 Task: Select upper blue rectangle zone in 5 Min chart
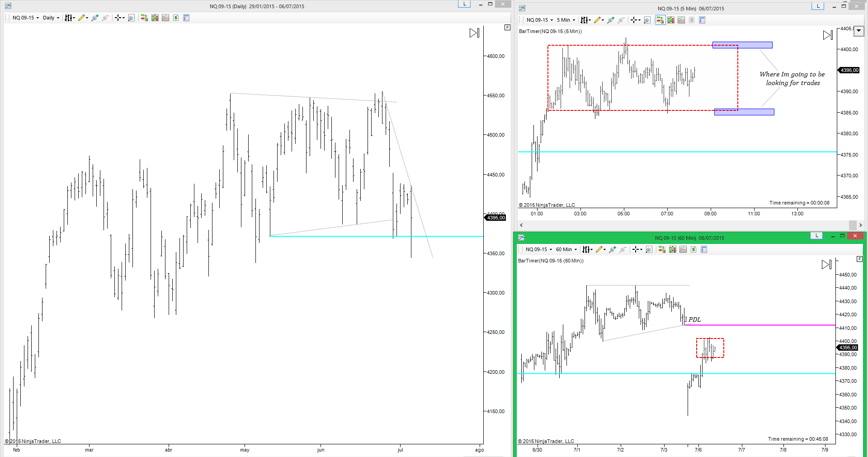coord(742,45)
